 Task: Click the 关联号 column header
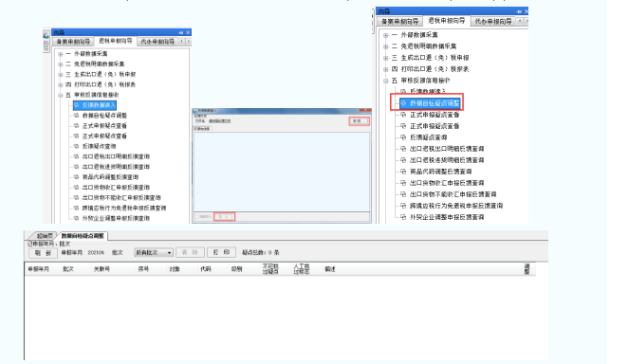102,269
